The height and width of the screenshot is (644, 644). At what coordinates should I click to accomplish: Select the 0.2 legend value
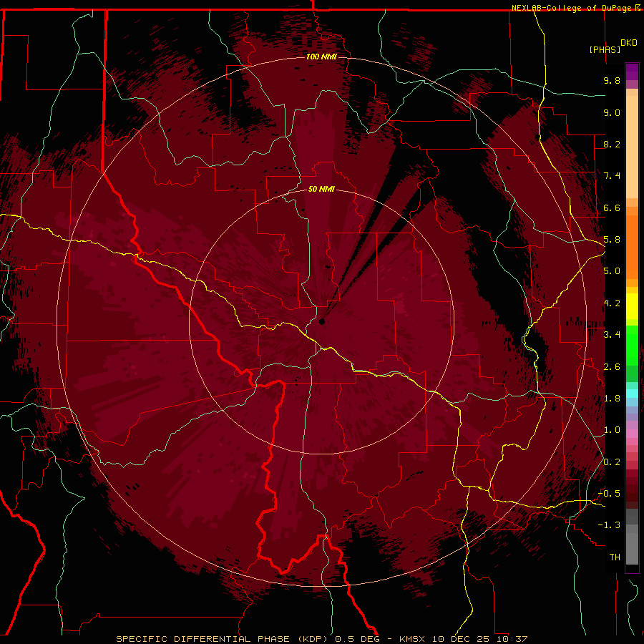point(612,462)
